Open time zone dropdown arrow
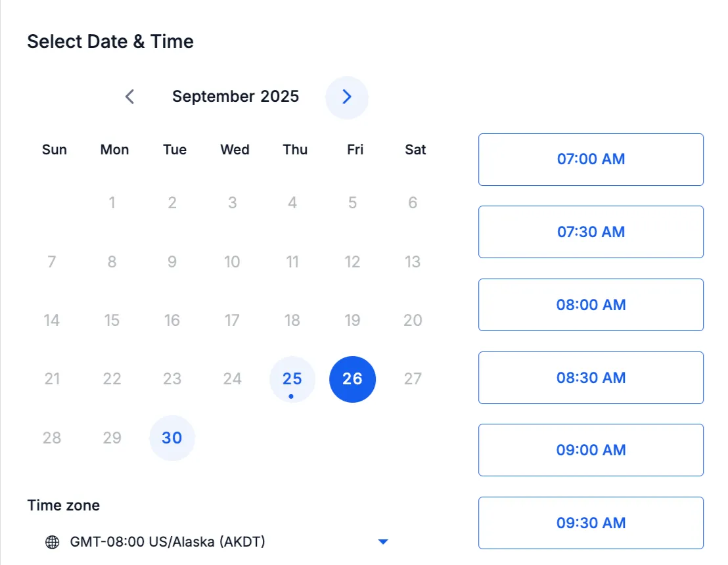Screen dimensions: 728x565 click(383, 542)
